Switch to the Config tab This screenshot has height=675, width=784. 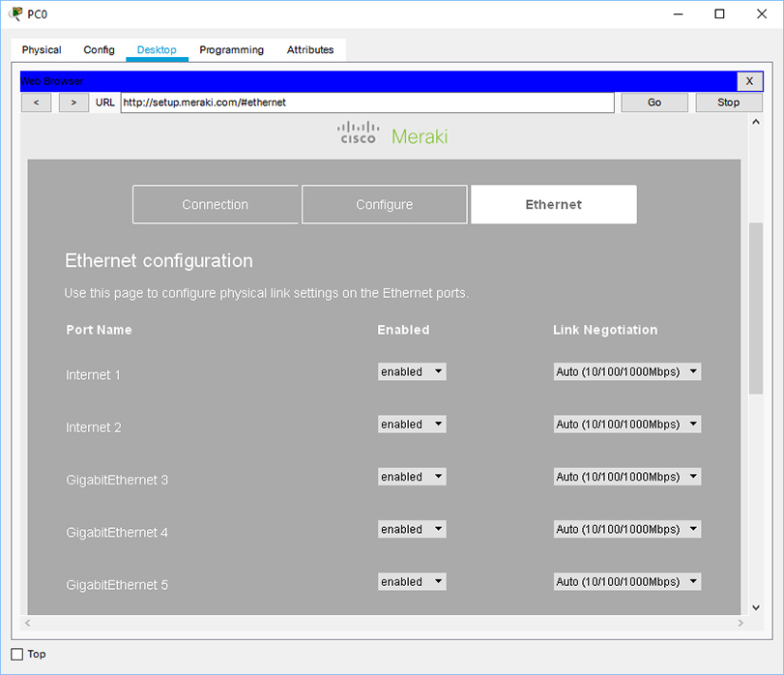pos(99,50)
